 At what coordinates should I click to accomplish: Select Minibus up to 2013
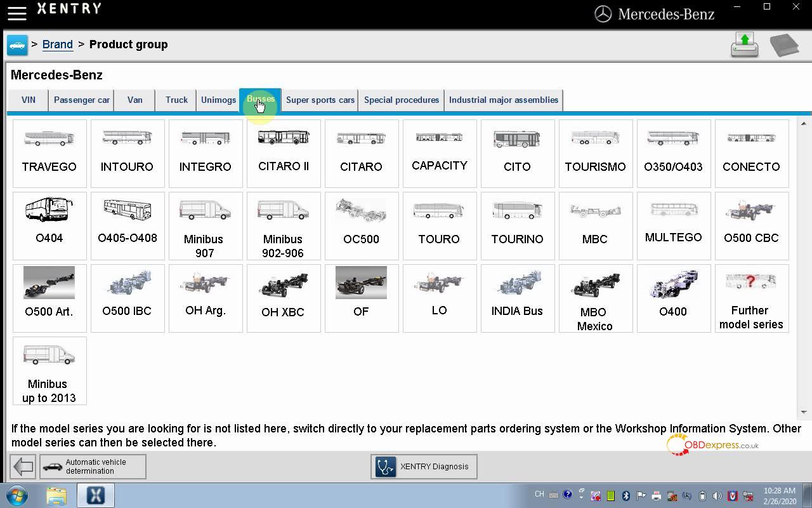(49, 371)
